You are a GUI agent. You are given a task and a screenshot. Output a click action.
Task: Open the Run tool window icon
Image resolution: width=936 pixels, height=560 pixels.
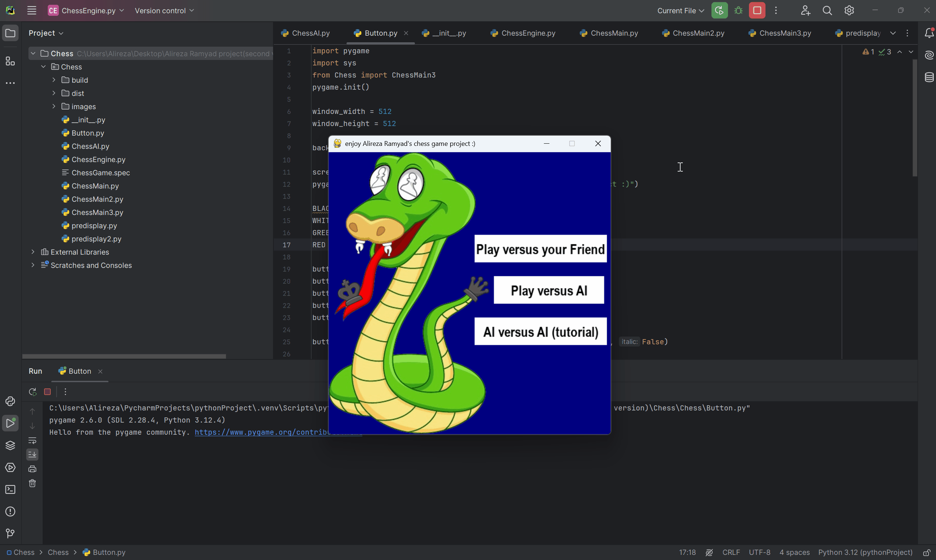[x=10, y=423]
